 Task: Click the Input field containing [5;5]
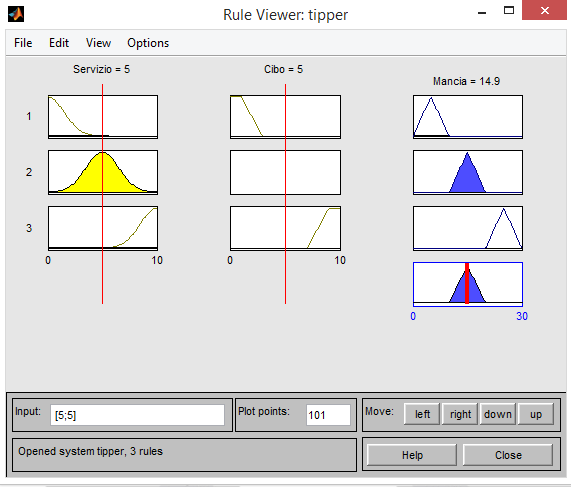pyautogui.click(x=137, y=415)
